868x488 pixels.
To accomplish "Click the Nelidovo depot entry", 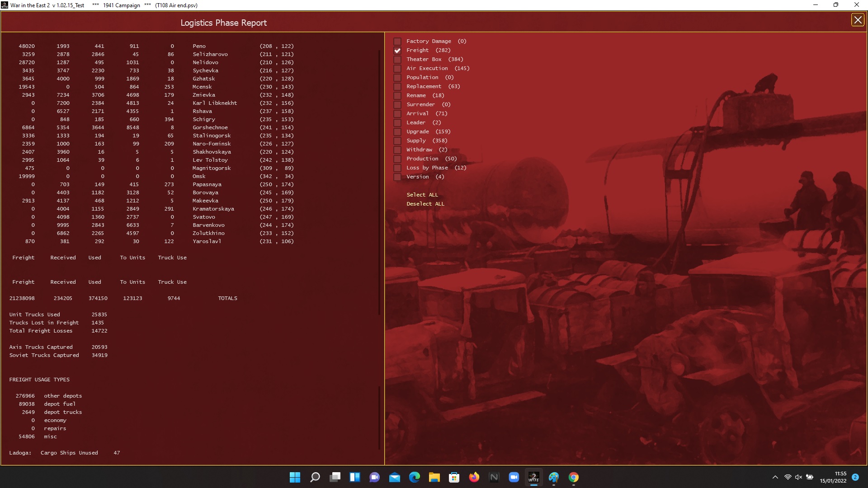I will pos(205,62).
